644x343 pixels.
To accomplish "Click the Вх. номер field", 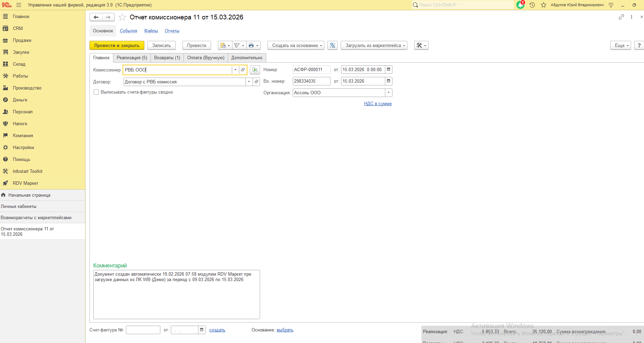I will point(311,81).
